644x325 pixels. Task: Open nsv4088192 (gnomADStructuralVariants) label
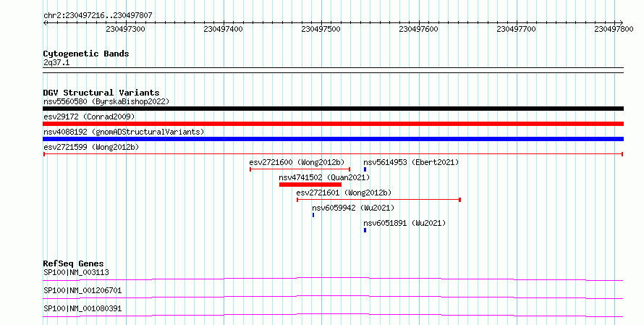124,132
